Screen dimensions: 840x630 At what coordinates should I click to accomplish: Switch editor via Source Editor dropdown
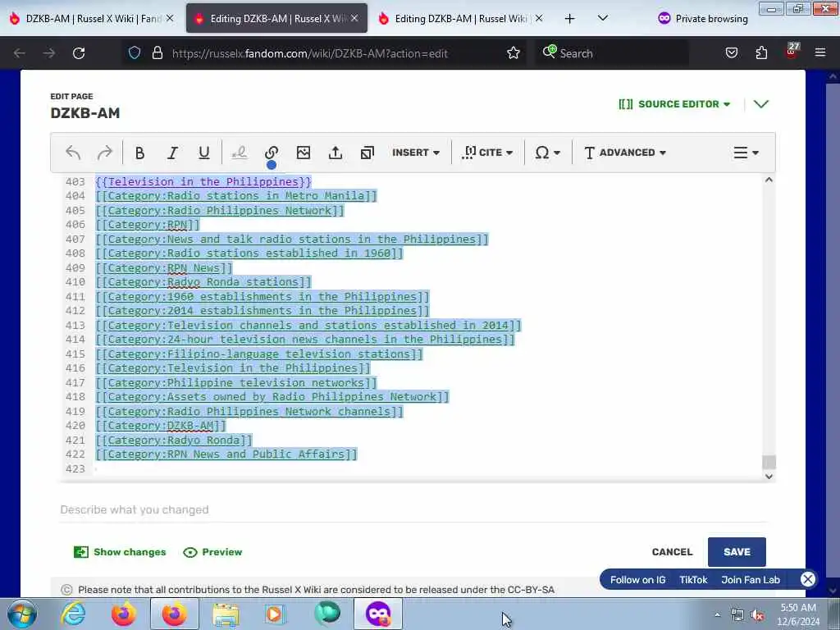674,104
